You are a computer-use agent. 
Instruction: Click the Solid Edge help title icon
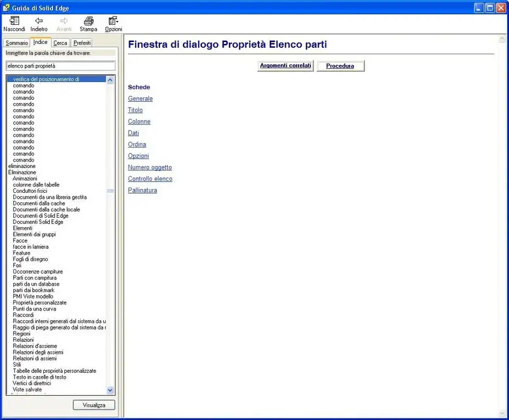pyautogui.click(x=6, y=7)
